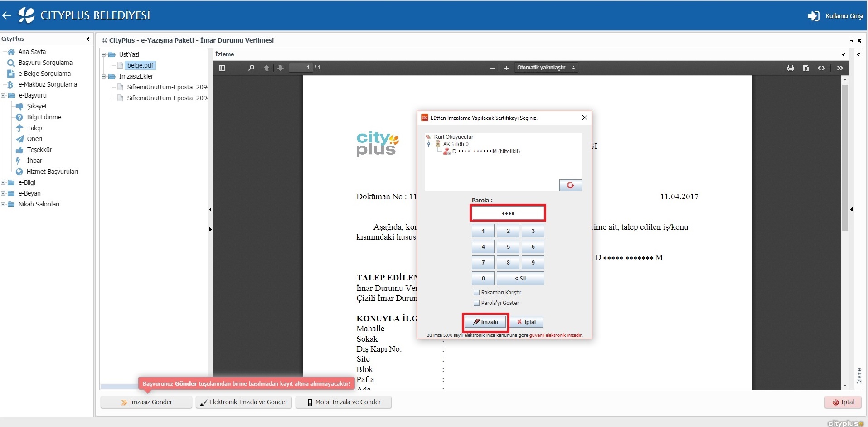The height and width of the screenshot is (427, 868).
Task: Click İmzasız Gönder button
Action: click(x=146, y=402)
